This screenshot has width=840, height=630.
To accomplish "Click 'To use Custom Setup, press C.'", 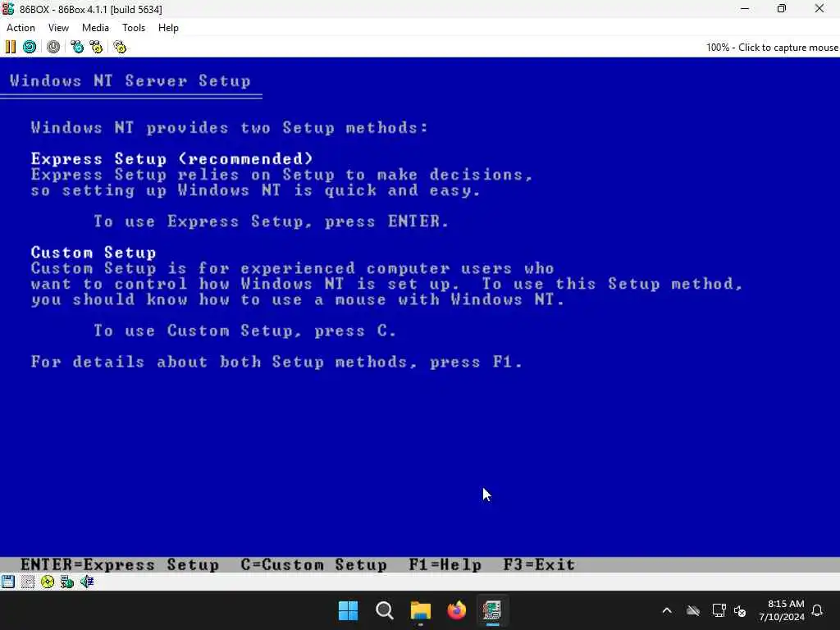I will pos(245,331).
